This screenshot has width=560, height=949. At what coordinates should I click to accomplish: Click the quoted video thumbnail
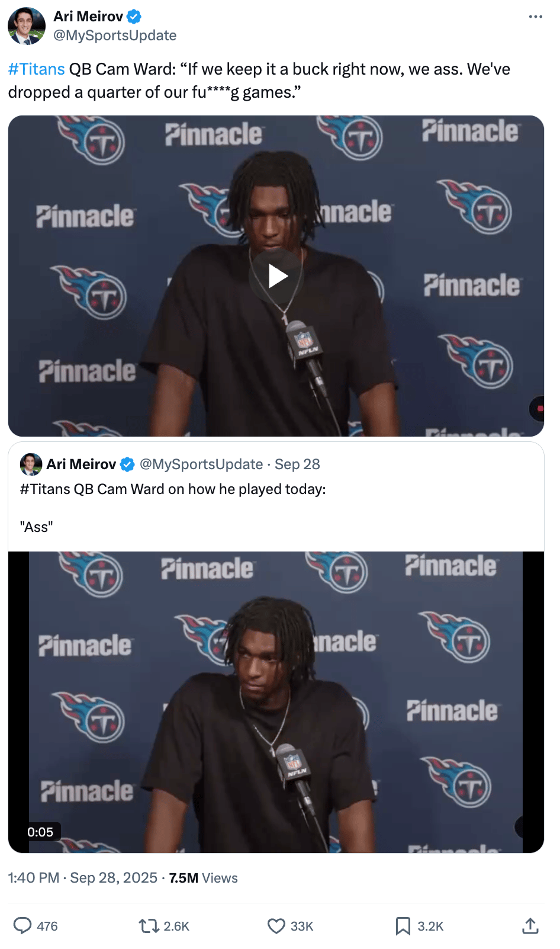[276, 702]
